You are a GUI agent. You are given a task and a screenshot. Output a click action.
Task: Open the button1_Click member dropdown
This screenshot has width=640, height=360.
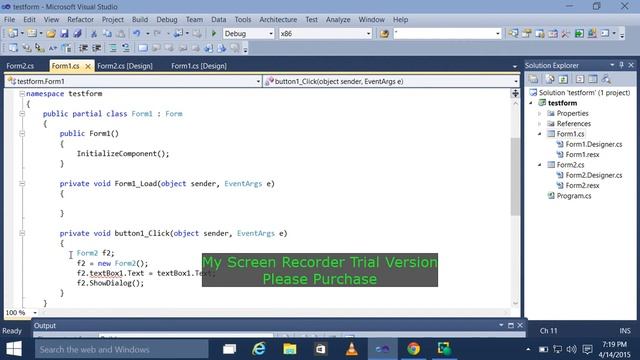coord(516,81)
